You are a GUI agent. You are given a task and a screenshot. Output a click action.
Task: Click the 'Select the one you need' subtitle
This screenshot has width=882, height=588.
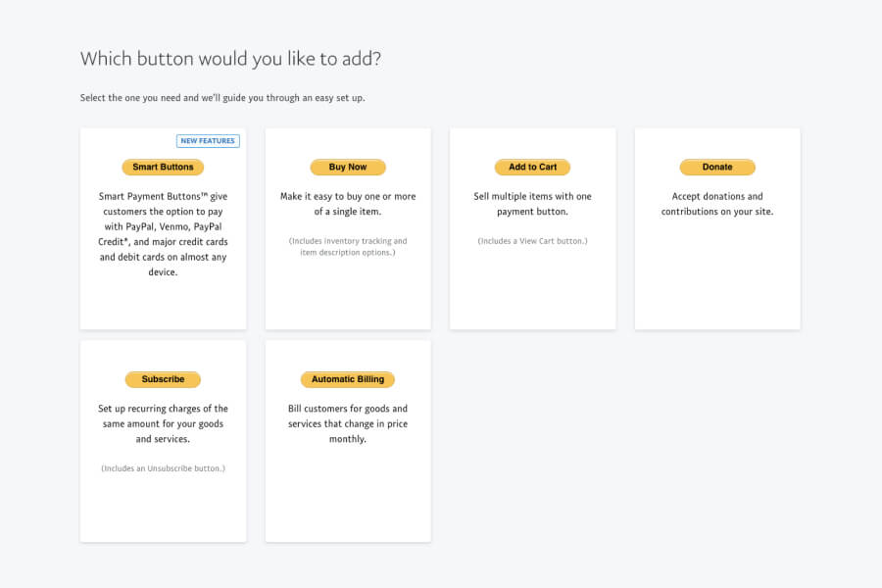(x=222, y=98)
